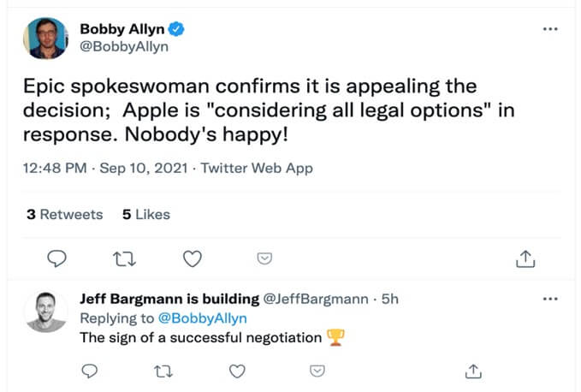Save Jeff Bargmann's reply with Pocket icon

317,371
